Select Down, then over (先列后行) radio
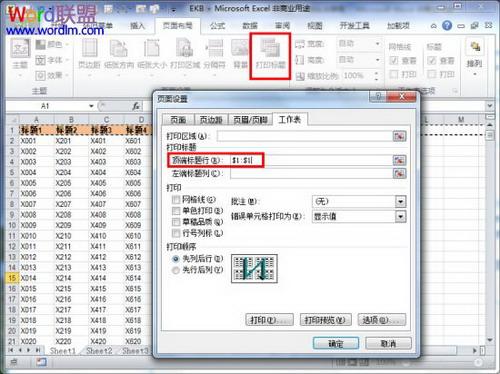 coord(176,259)
